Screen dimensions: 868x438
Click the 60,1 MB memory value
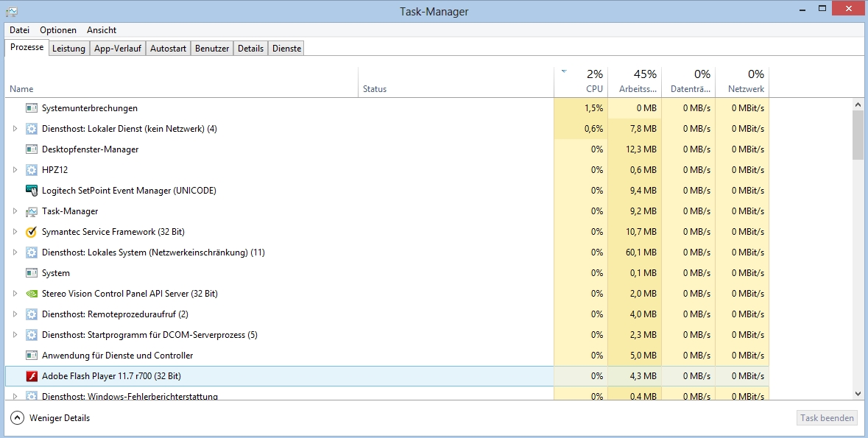click(x=641, y=252)
